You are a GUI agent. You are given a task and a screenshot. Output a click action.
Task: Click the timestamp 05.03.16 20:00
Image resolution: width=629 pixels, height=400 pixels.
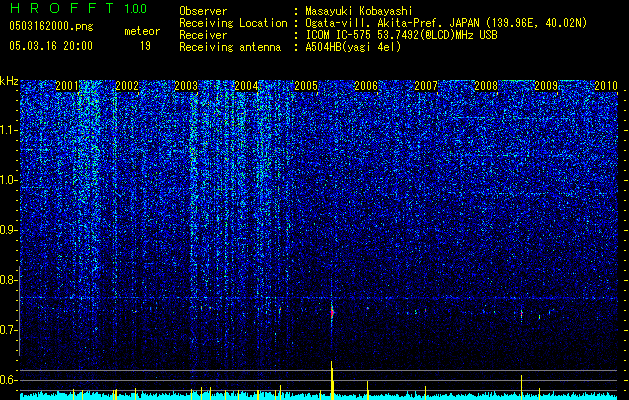click(x=51, y=46)
